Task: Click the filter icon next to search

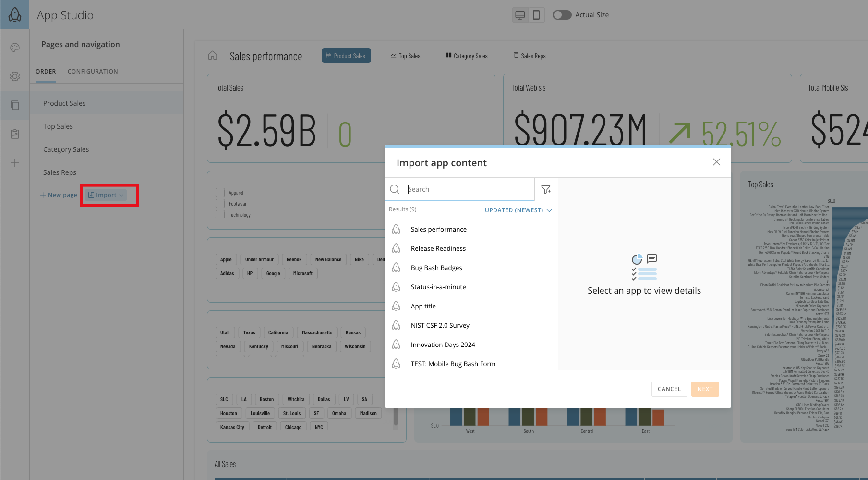Action: (x=546, y=189)
